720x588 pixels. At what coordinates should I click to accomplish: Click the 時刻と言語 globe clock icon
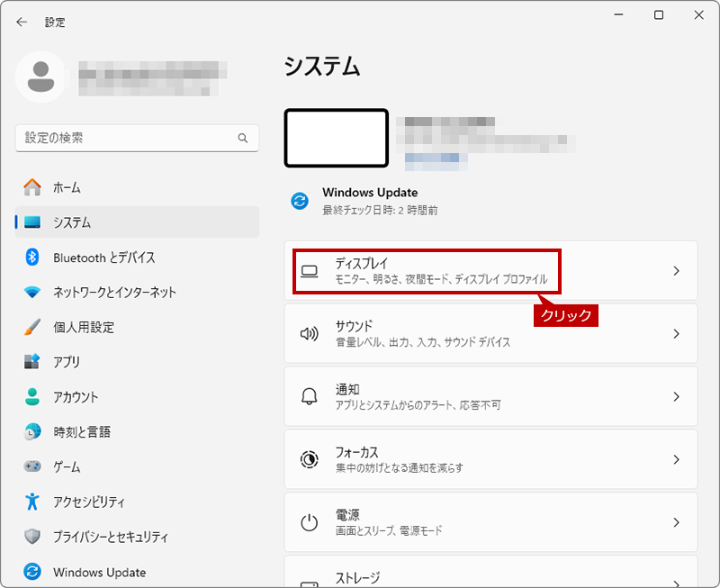32,432
